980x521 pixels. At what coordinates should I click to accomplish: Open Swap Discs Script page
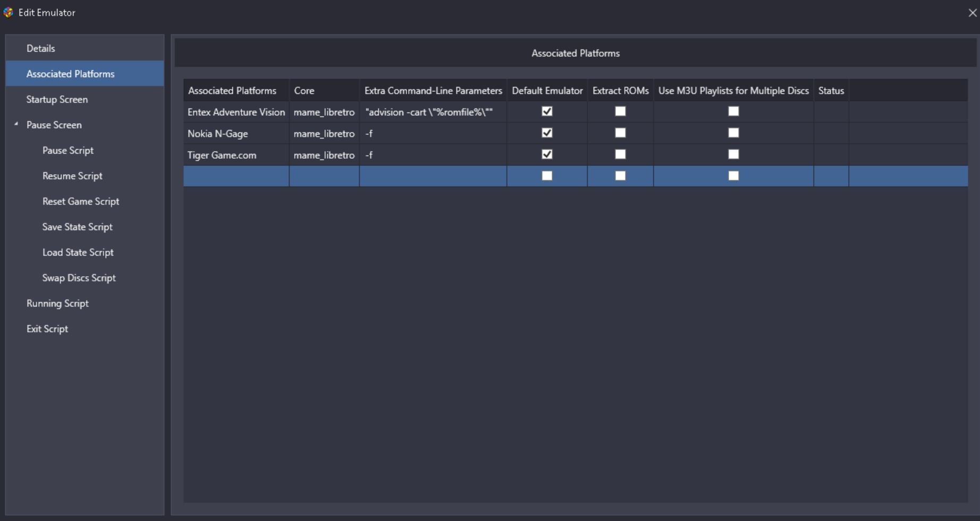pos(79,278)
